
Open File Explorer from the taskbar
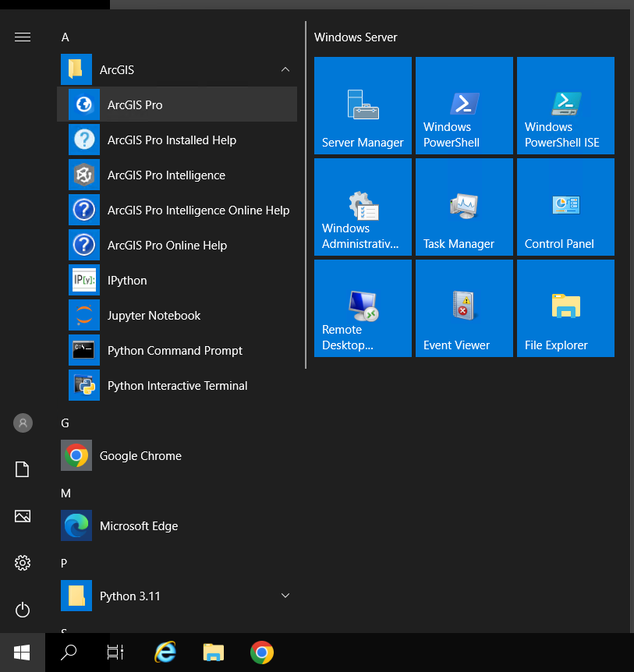(213, 653)
